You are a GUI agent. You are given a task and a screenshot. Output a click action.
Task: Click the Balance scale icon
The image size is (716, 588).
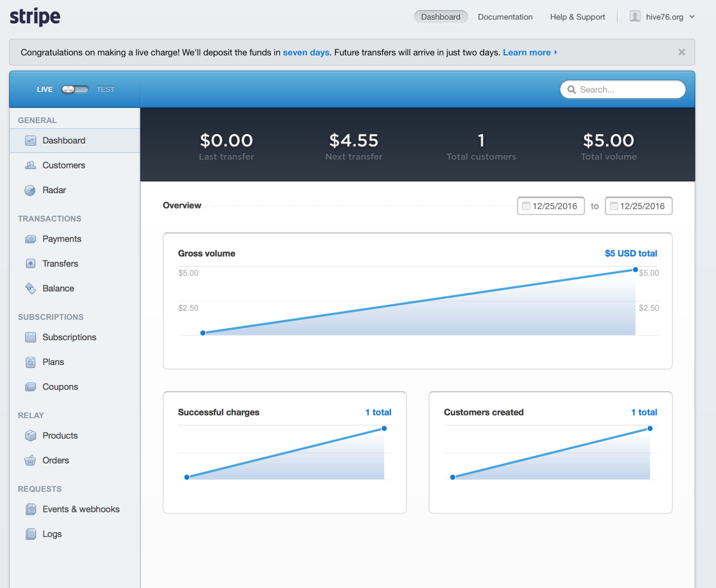click(x=31, y=289)
